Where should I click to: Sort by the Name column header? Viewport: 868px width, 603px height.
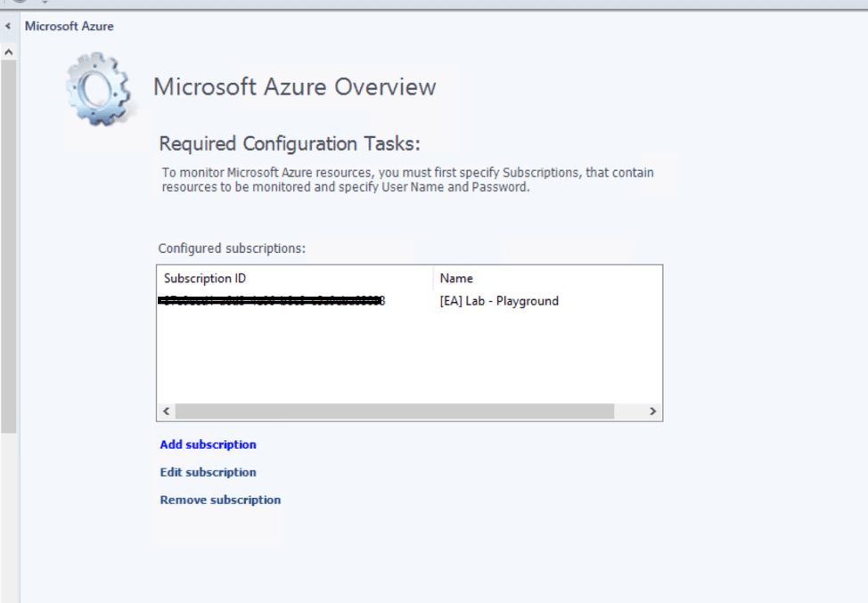pos(547,278)
